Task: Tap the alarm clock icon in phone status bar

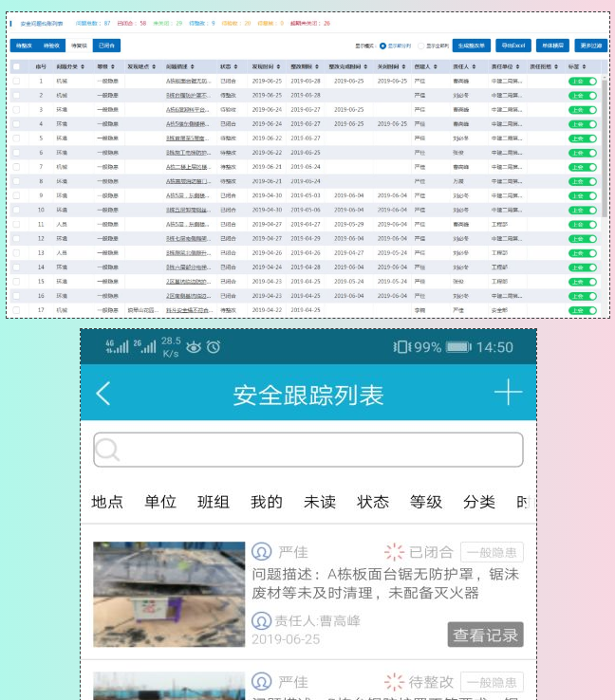Action: [214, 347]
